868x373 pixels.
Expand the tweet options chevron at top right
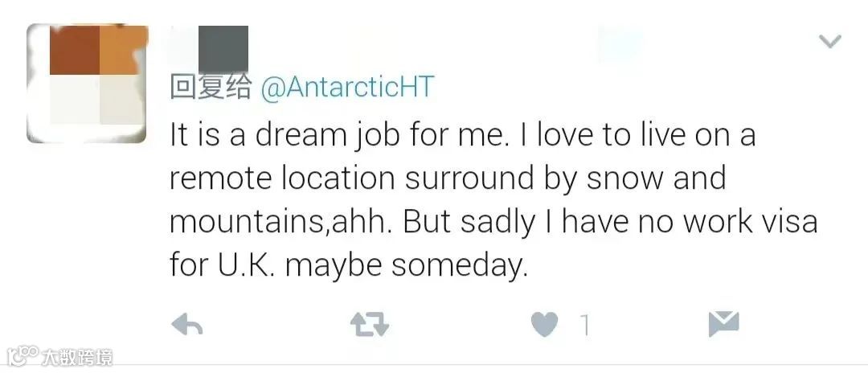pos(829,41)
